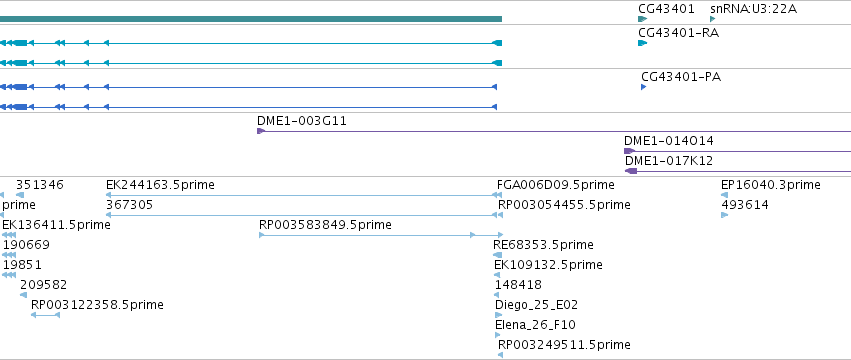
Task: Click the 148418 arrow glyph
Action: [x=497, y=295]
